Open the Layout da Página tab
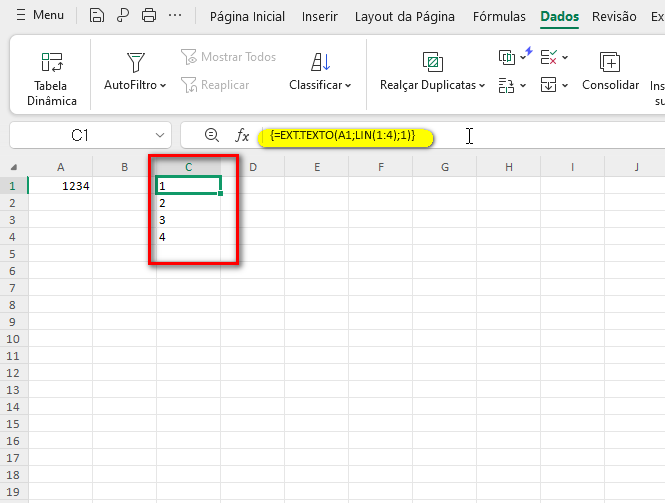The image size is (665, 503). coord(404,16)
